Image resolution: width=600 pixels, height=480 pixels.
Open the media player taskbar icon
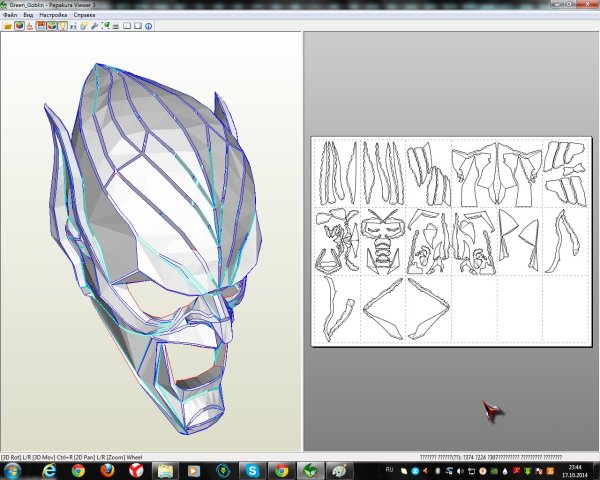(194, 470)
